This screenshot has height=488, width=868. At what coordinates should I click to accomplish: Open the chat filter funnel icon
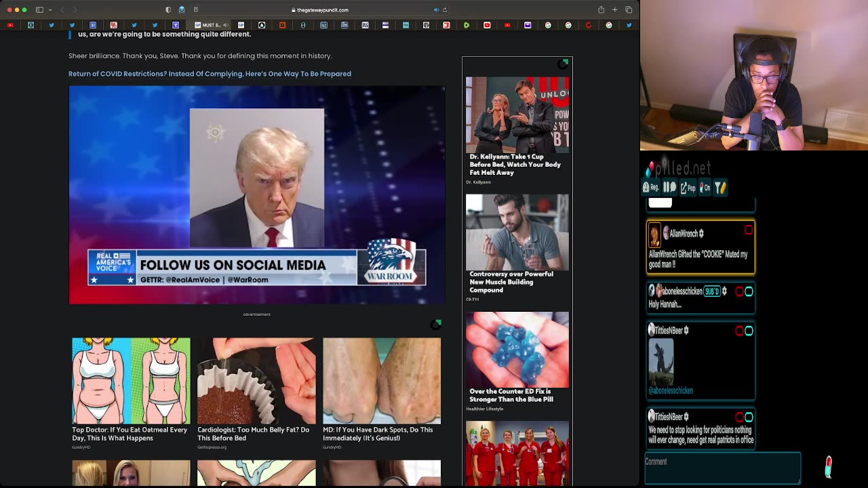[720, 188]
